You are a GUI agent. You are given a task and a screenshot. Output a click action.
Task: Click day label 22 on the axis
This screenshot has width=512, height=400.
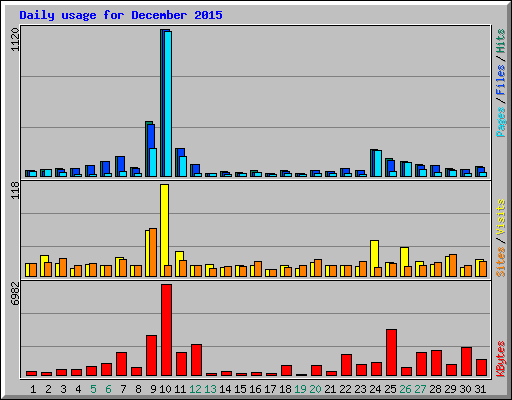(345, 389)
